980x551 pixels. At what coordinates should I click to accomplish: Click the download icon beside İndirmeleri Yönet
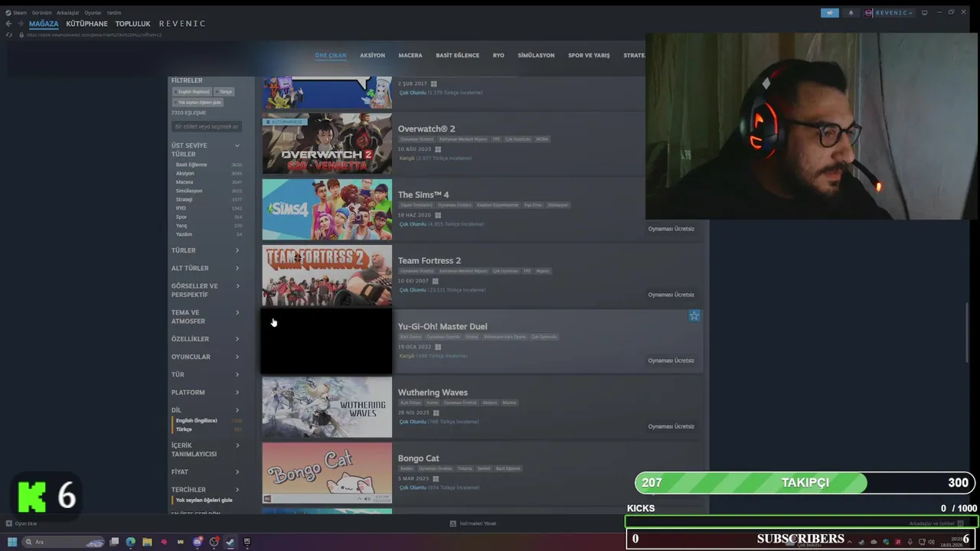coord(453,523)
